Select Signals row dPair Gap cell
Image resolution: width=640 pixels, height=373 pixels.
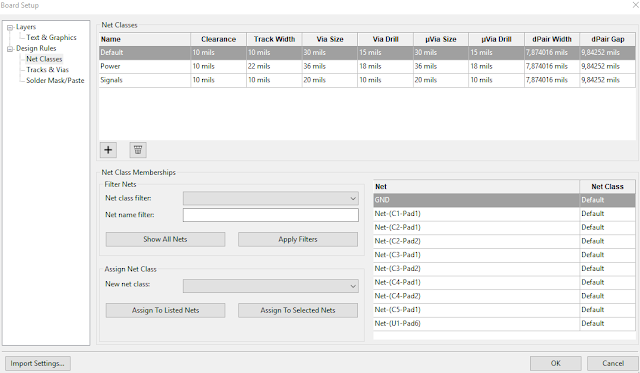point(608,80)
